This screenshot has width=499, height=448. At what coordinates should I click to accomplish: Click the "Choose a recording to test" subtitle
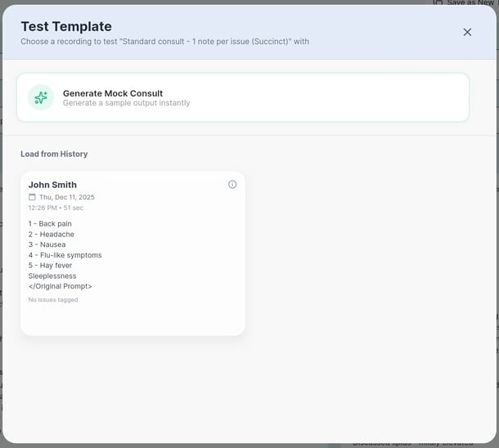(164, 42)
